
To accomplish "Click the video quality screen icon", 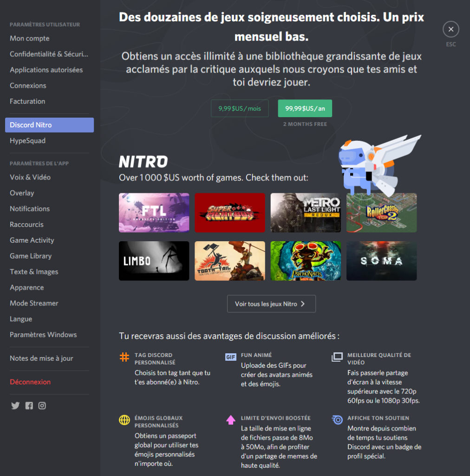I will (337, 357).
